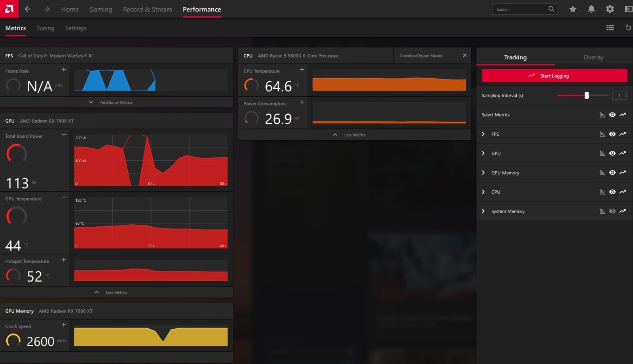Click the Start Logging button
The image size is (633, 364).
554,76
